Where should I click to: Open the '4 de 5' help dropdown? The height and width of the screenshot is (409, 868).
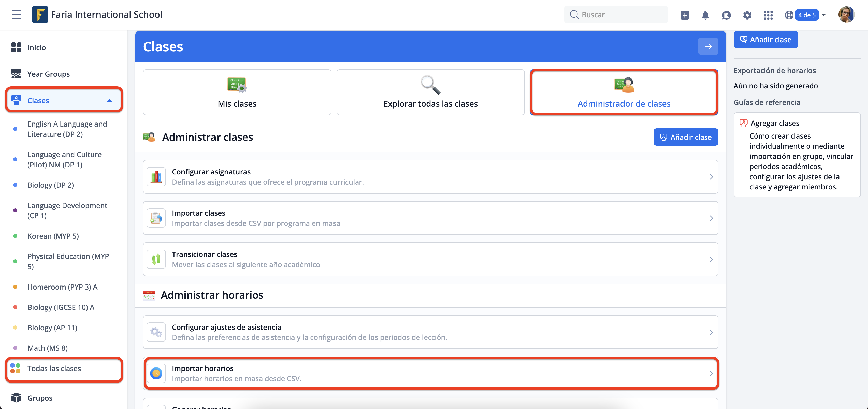(807, 15)
